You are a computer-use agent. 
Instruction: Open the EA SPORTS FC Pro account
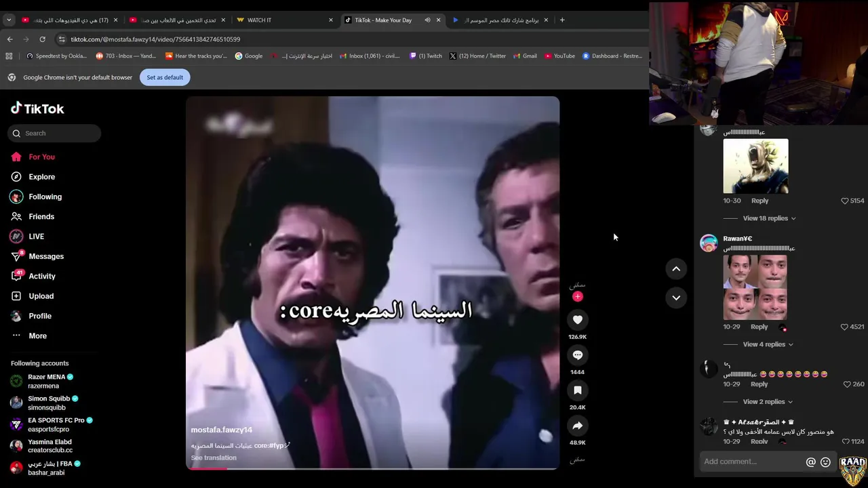pos(52,425)
